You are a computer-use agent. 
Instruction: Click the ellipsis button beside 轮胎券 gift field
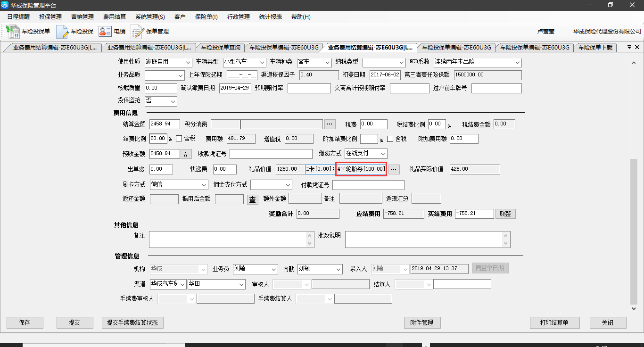394,169
